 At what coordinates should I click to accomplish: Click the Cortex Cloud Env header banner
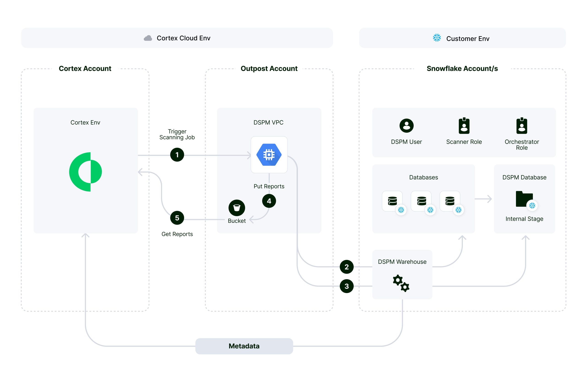pyautogui.click(x=177, y=38)
